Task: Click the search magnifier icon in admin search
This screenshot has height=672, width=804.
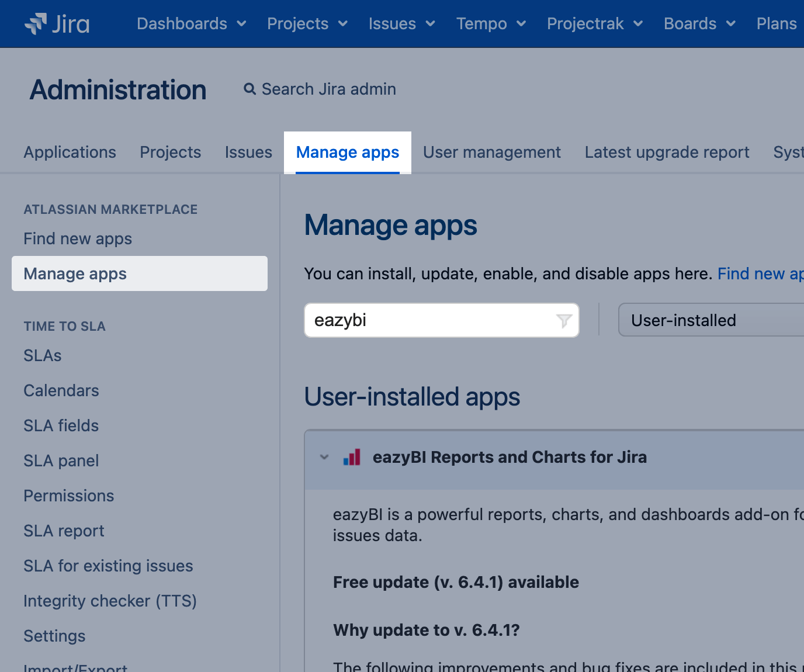Action: tap(250, 89)
